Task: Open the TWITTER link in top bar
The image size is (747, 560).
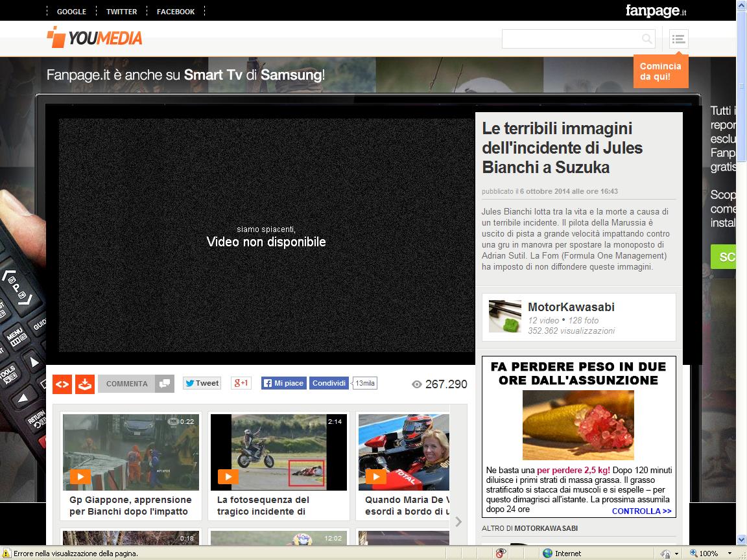Action: tap(121, 12)
